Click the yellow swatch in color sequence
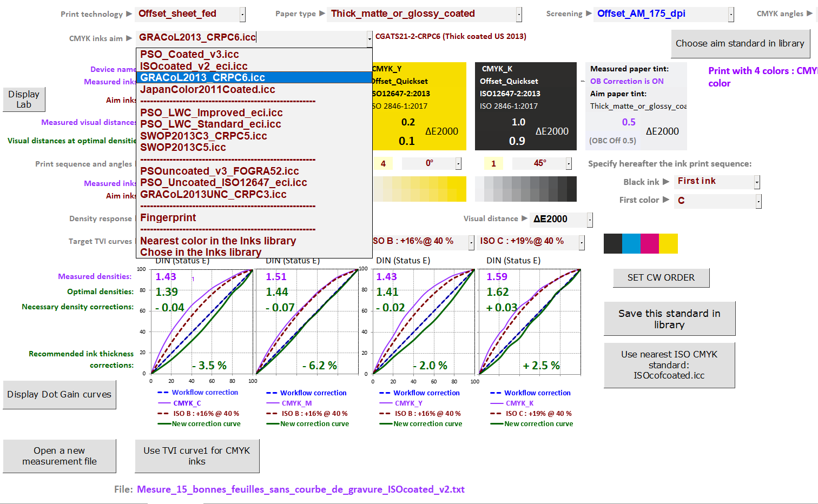The image size is (818, 504). (x=668, y=243)
